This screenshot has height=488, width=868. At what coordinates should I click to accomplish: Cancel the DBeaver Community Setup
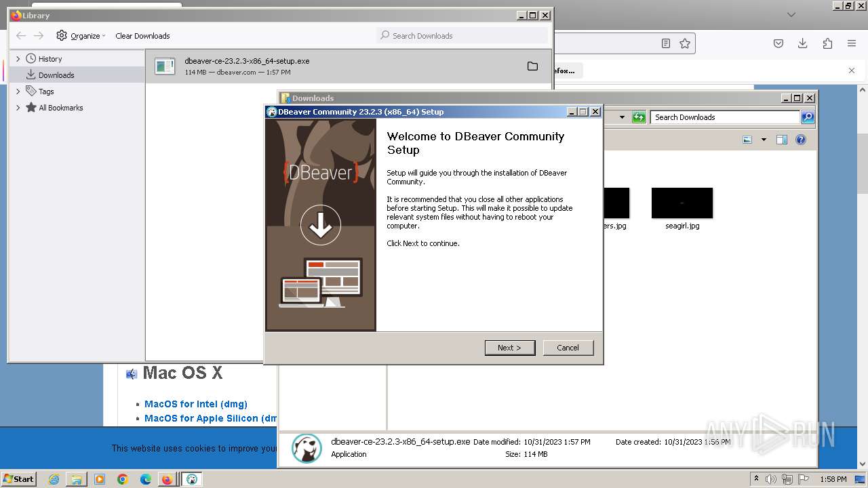point(568,348)
